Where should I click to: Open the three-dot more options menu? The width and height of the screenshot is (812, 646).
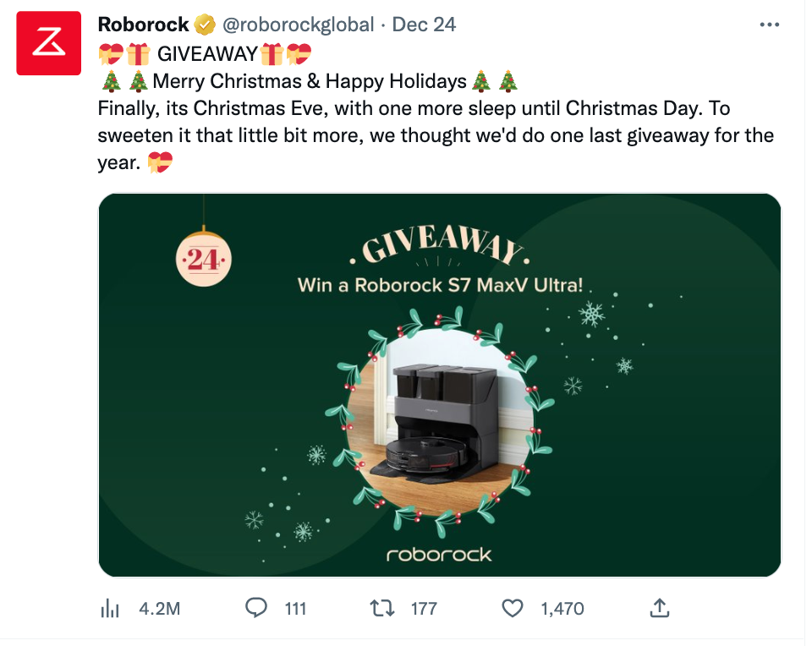[769, 25]
